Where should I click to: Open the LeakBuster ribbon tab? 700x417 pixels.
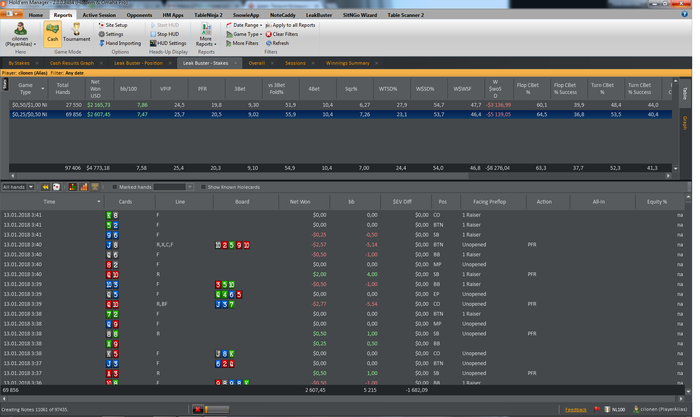tap(319, 15)
